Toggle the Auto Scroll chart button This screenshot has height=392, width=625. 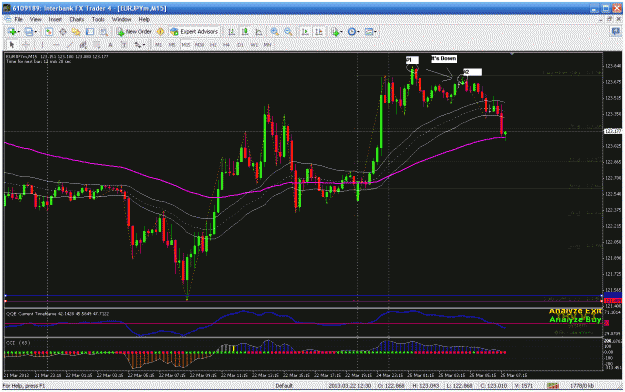[x=305, y=32]
